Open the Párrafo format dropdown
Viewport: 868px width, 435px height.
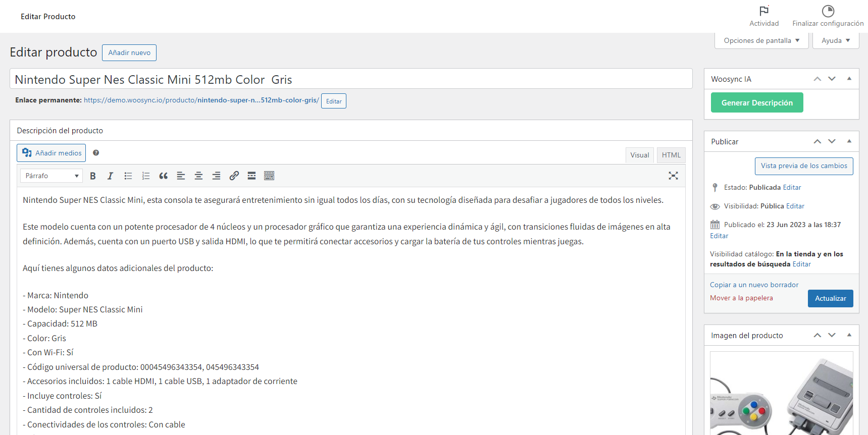52,176
